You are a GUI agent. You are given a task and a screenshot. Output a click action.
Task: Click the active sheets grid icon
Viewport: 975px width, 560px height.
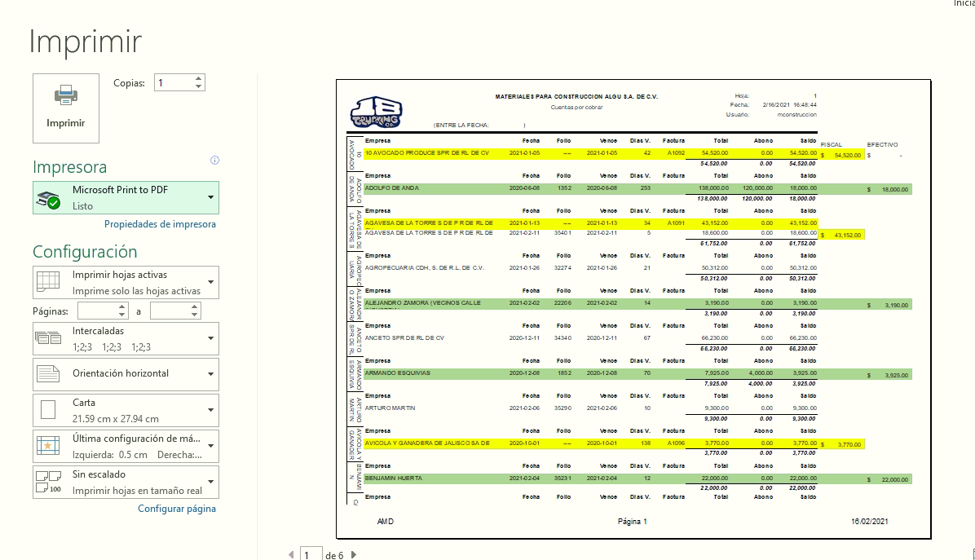[x=48, y=281]
